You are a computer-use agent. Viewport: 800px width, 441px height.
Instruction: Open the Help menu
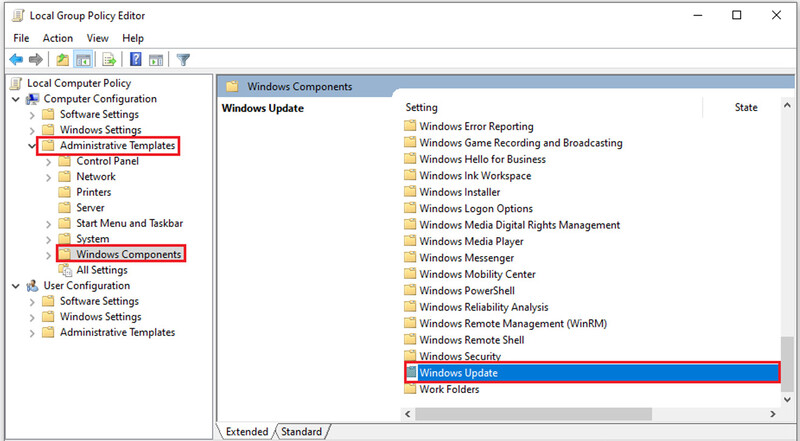133,38
